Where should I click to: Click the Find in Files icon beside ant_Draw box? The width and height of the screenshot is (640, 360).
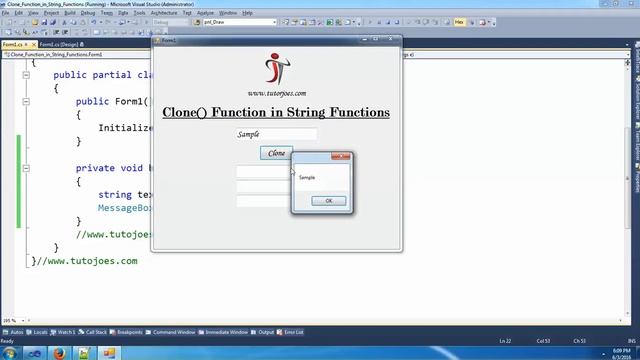pos(197,22)
